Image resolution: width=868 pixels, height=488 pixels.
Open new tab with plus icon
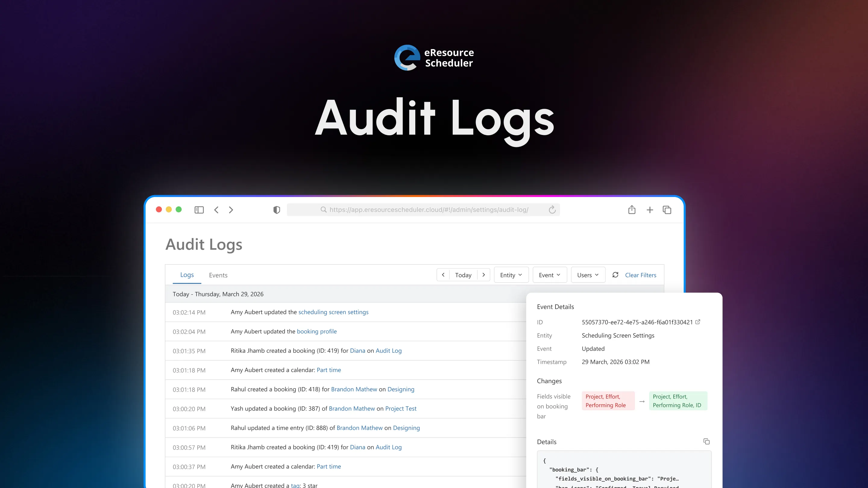pos(650,210)
